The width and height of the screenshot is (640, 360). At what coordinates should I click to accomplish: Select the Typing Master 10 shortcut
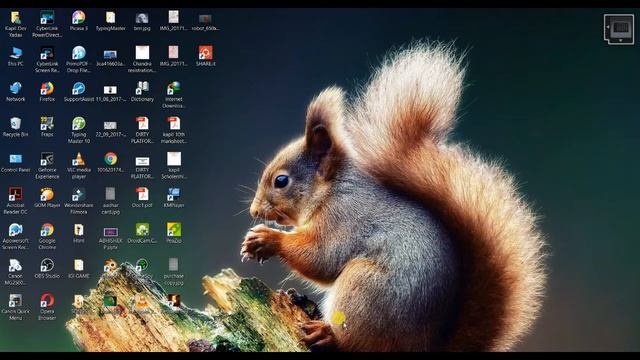tap(79, 130)
